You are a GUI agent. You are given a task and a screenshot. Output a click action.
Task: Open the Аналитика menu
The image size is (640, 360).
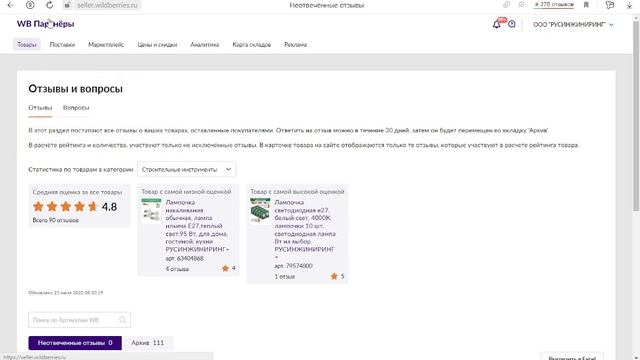204,44
